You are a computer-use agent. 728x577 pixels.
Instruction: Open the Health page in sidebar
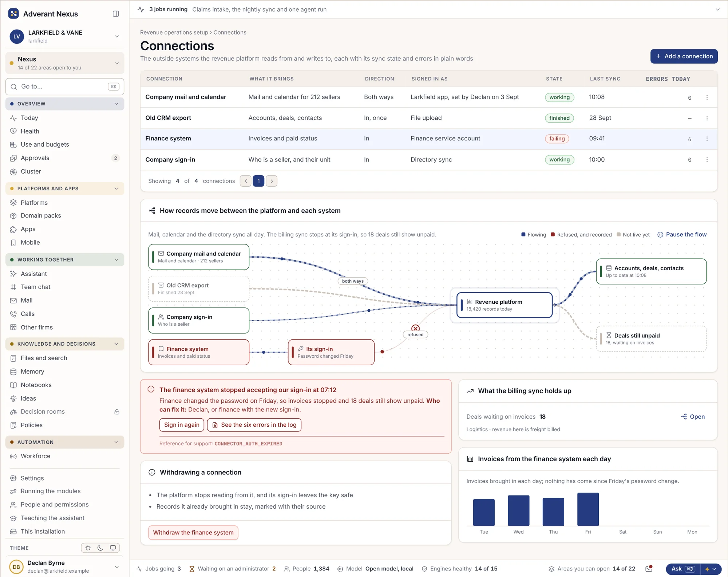(65, 131)
